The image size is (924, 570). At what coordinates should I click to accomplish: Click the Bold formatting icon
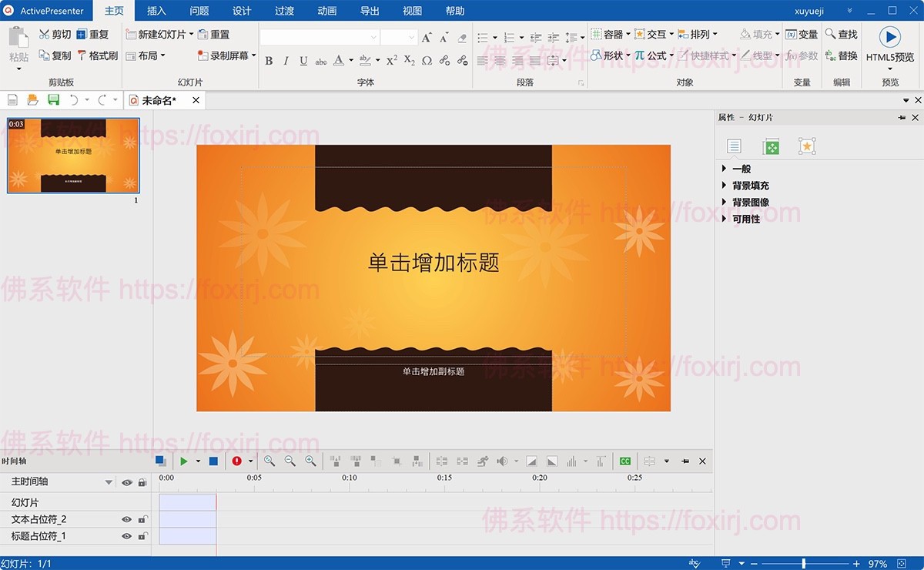coord(269,60)
